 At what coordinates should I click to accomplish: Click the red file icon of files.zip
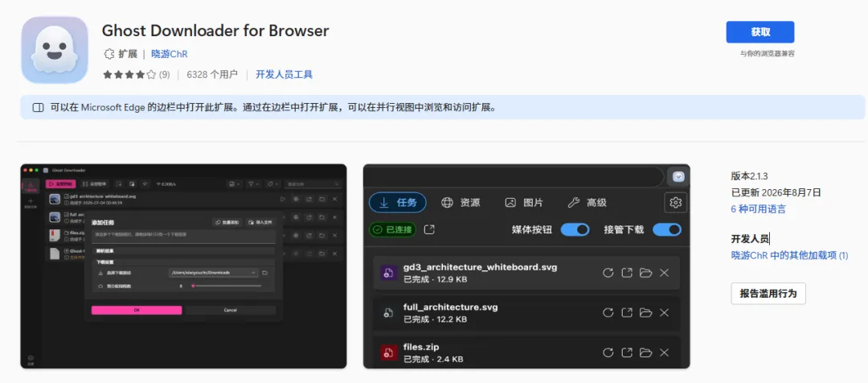click(x=388, y=352)
